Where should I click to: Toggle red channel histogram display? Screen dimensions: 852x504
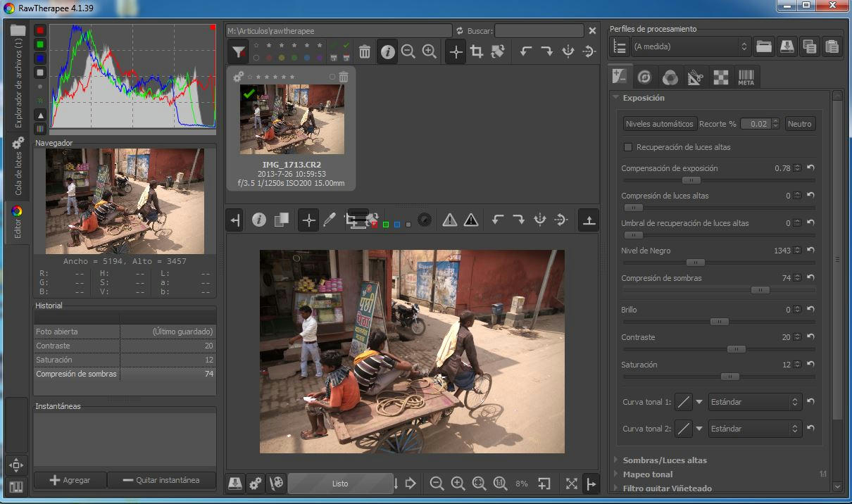pos(40,30)
